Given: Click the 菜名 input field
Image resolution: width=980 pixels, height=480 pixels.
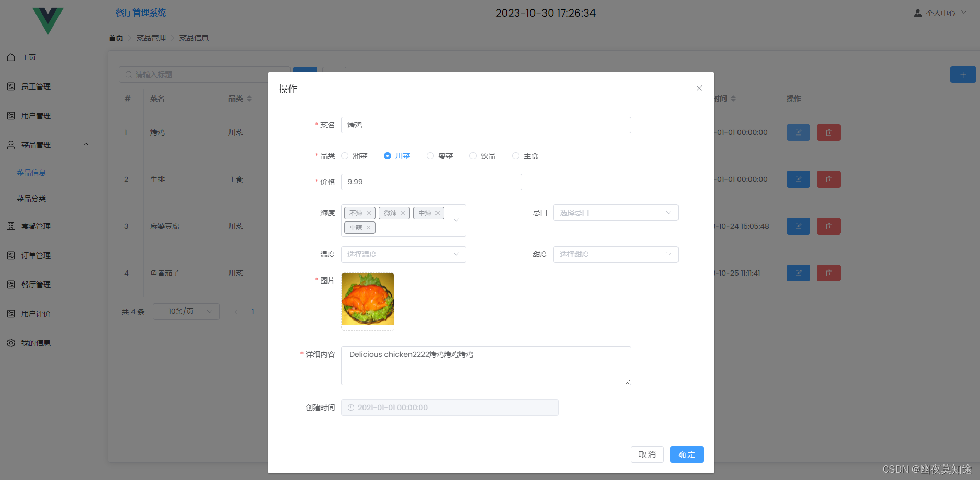Looking at the screenshot, I should (486, 125).
